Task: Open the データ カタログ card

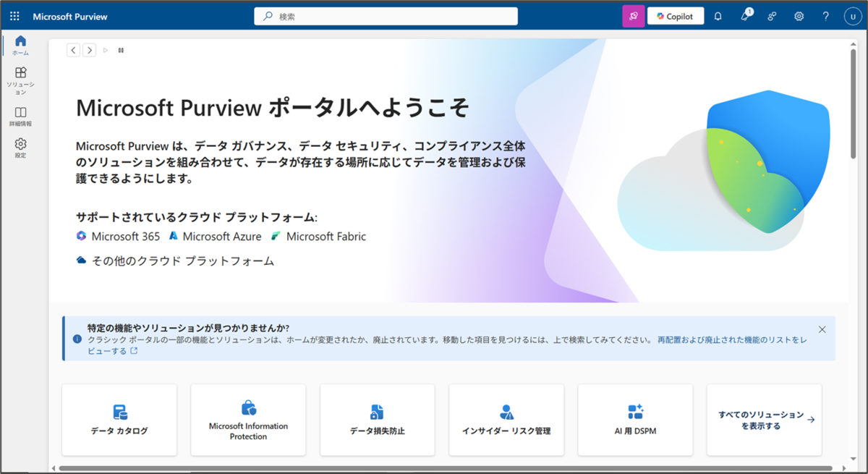Action: click(119, 420)
